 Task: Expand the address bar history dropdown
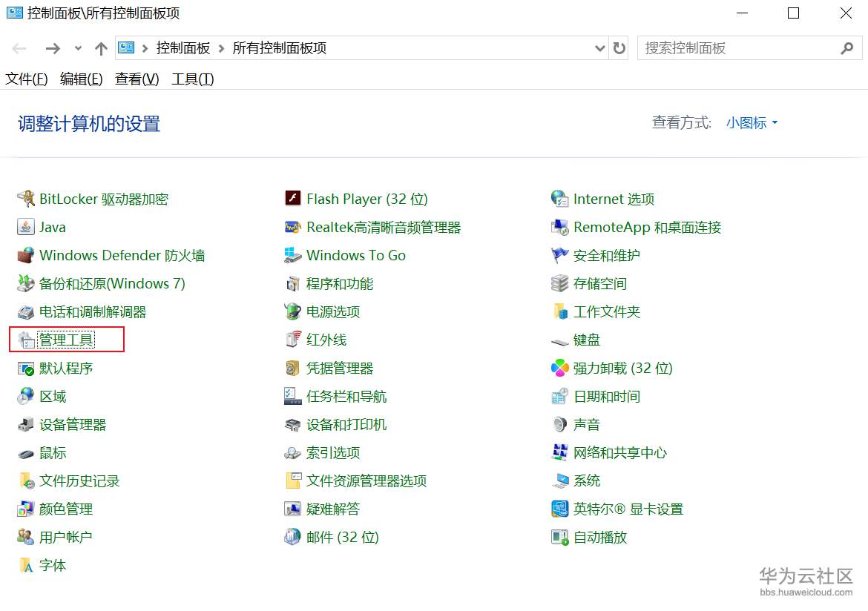pos(599,48)
